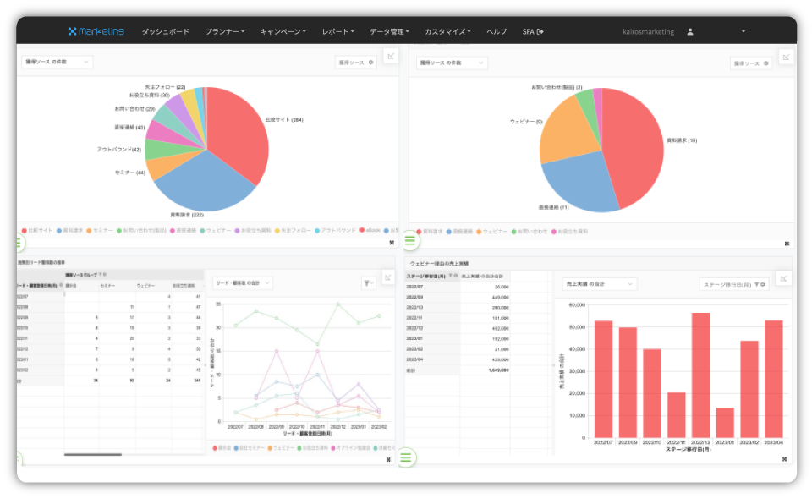Click the resize icon at bottom-right of bar chart panel

tap(785, 458)
